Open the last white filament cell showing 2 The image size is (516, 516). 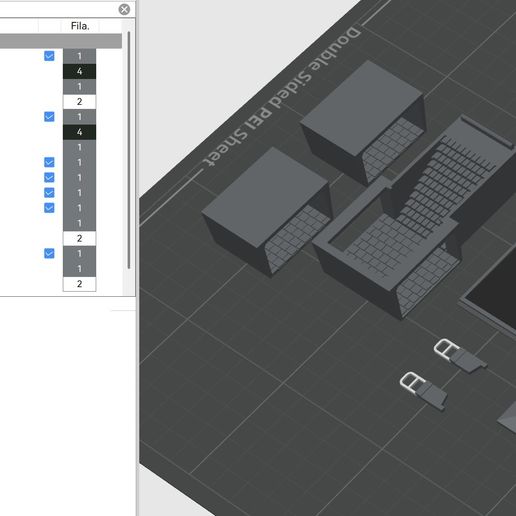pyautogui.click(x=79, y=284)
